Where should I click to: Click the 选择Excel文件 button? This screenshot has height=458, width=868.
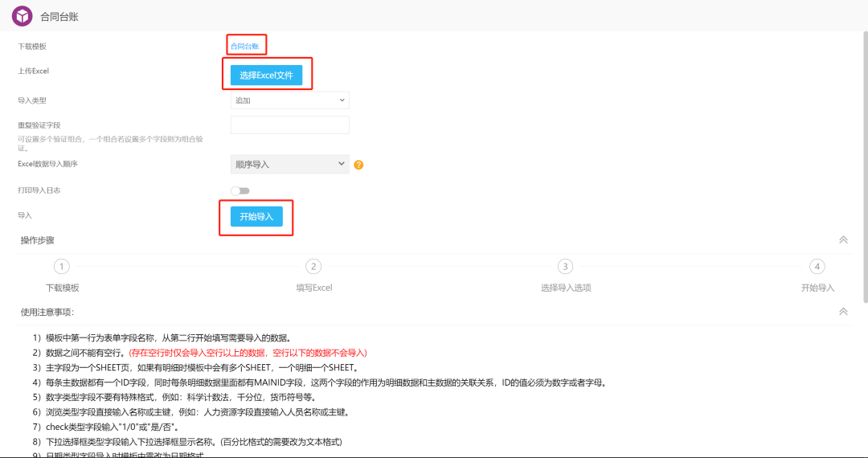point(266,76)
